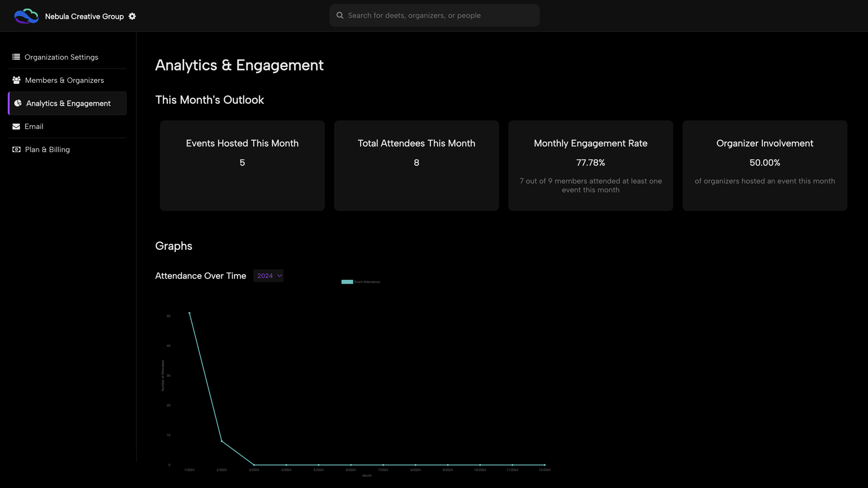Select the Events Hosted This Month card
This screenshot has height=488, width=868.
242,165
